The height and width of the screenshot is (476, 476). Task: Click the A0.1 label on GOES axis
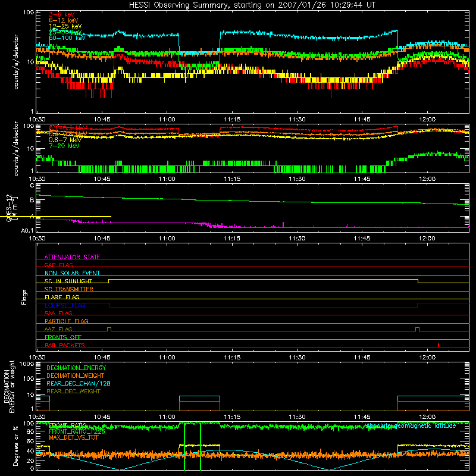27,230
